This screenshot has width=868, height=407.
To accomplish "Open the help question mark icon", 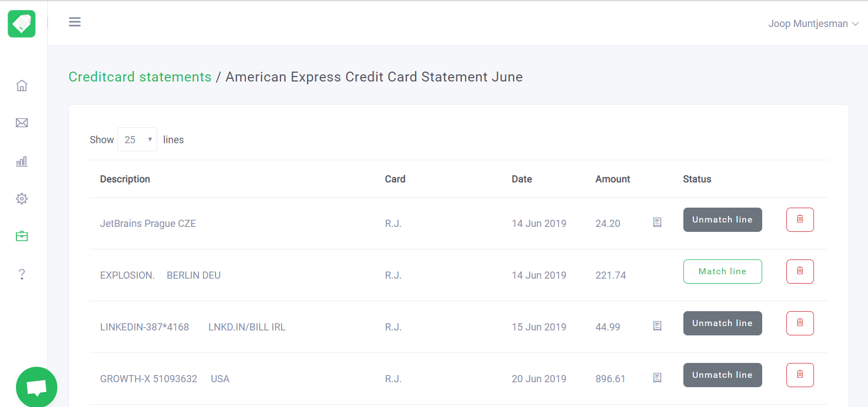I will pyautogui.click(x=21, y=274).
